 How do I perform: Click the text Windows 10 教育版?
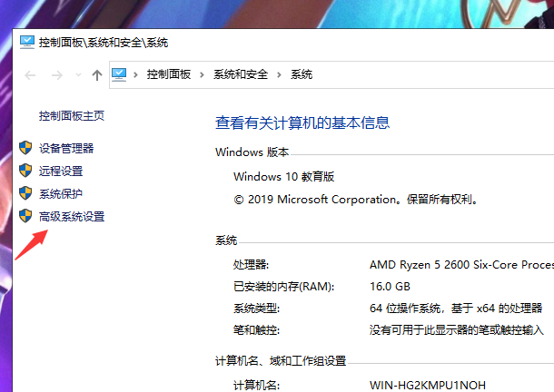(283, 177)
